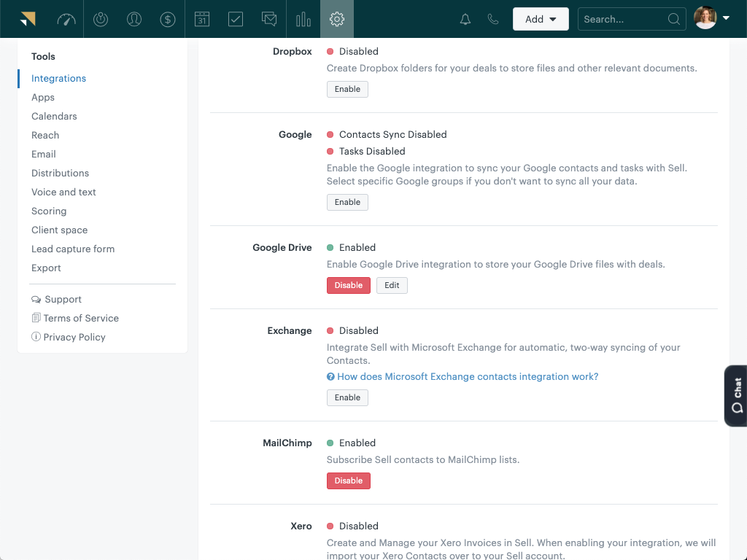The width and height of the screenshot is (747, 560).
Task: Click the Zendesk Sell logo icon
Action: click(28, 19)
